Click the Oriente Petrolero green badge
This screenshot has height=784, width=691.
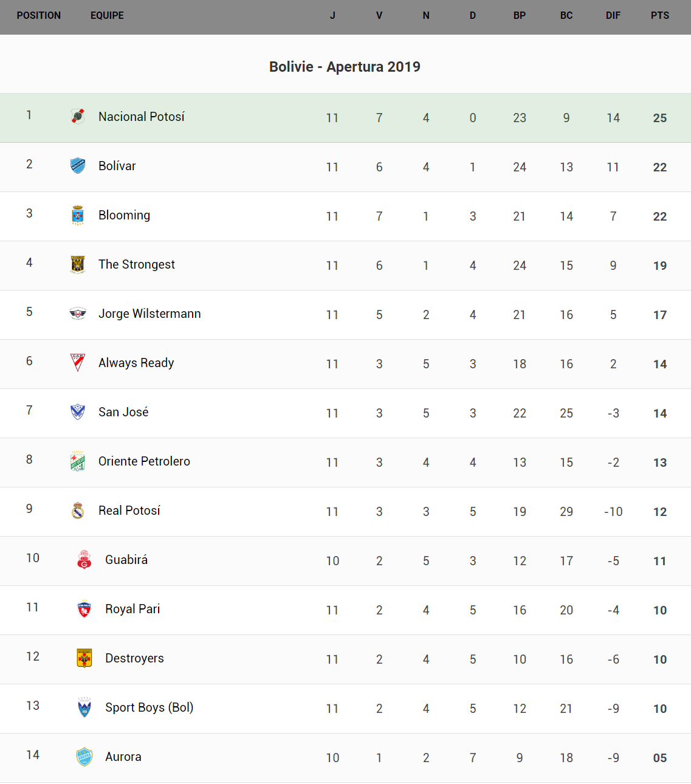[x=78, y=461]
